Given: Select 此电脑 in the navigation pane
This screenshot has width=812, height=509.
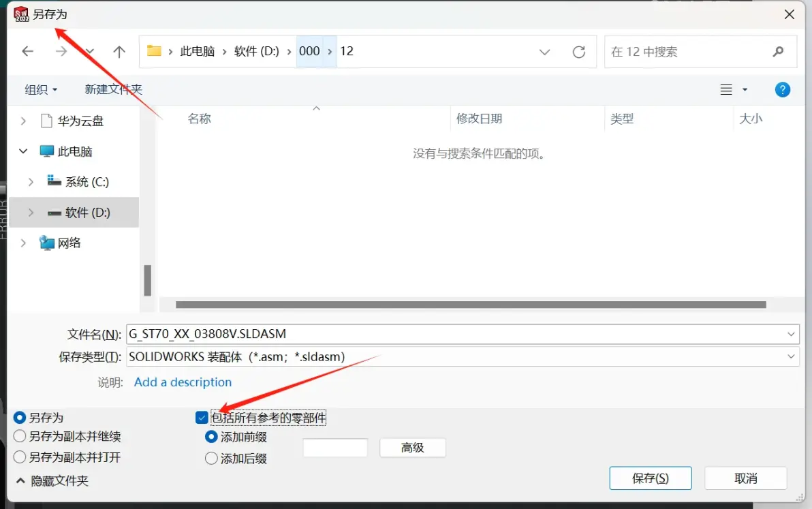Looking at the screenshot, I should pos(74,151).
